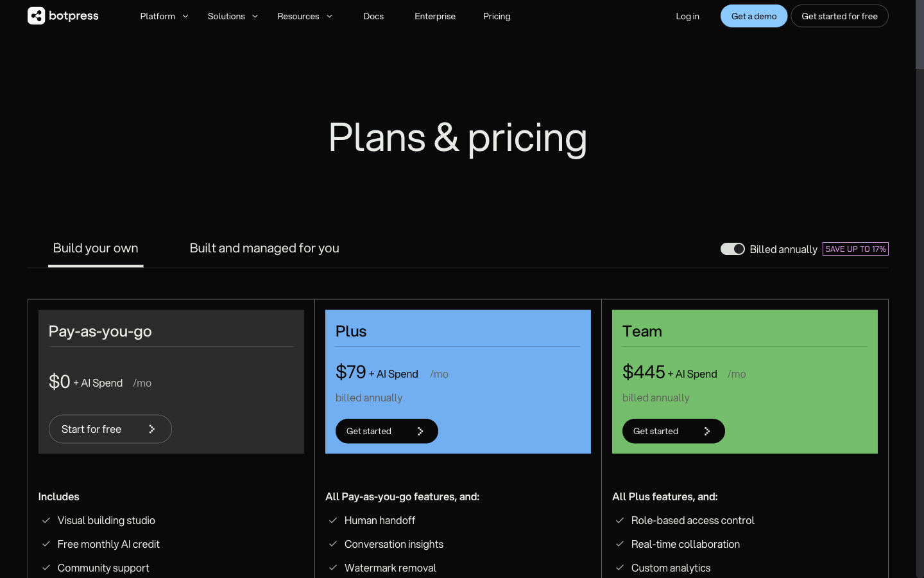Switch to the Built and managed for you tab

[x=264, y=248]
